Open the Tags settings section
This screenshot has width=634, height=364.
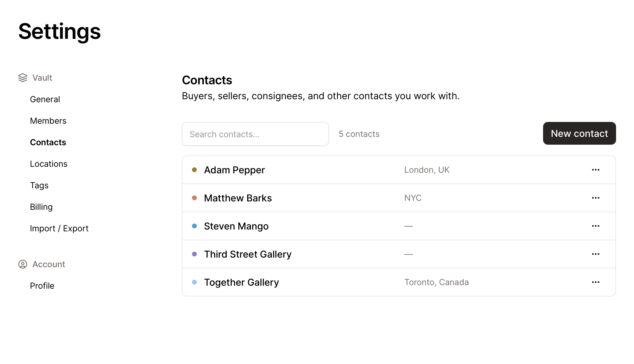(x=39, y=185)
